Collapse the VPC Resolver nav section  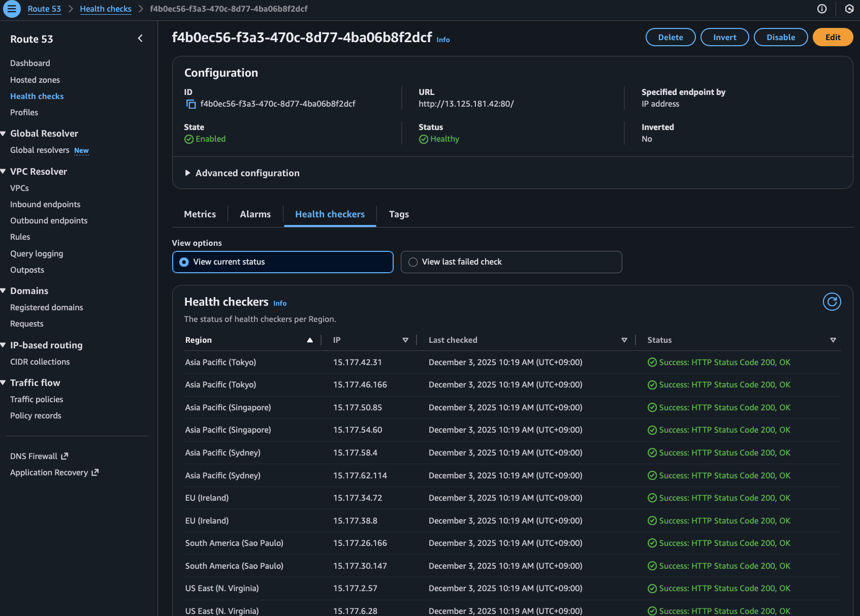pos(4,172)
